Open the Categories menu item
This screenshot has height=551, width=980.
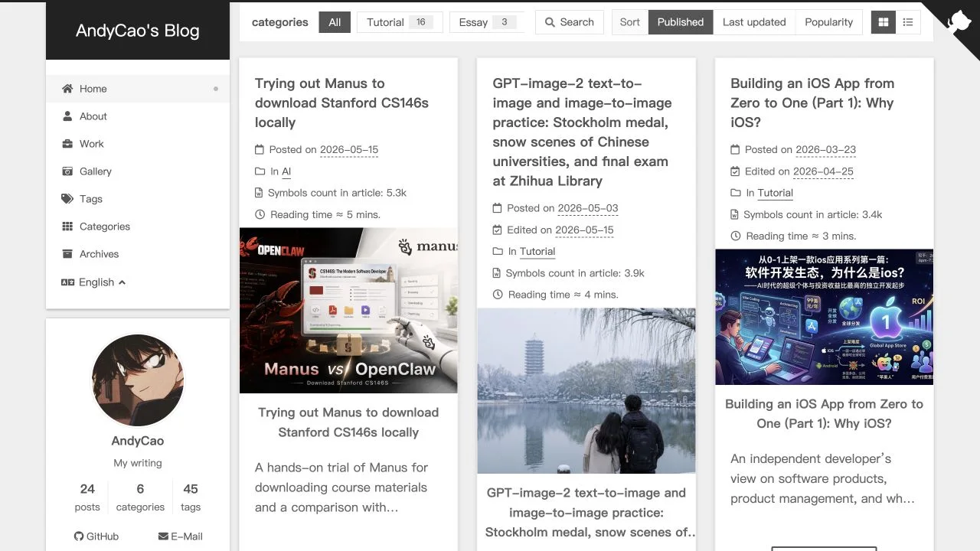tap(138, 227)
